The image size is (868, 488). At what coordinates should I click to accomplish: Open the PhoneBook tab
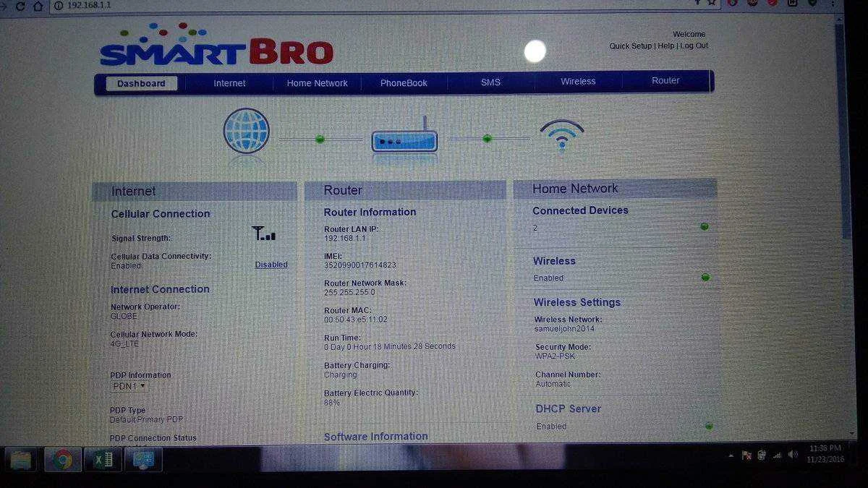[x=404, y=83]
